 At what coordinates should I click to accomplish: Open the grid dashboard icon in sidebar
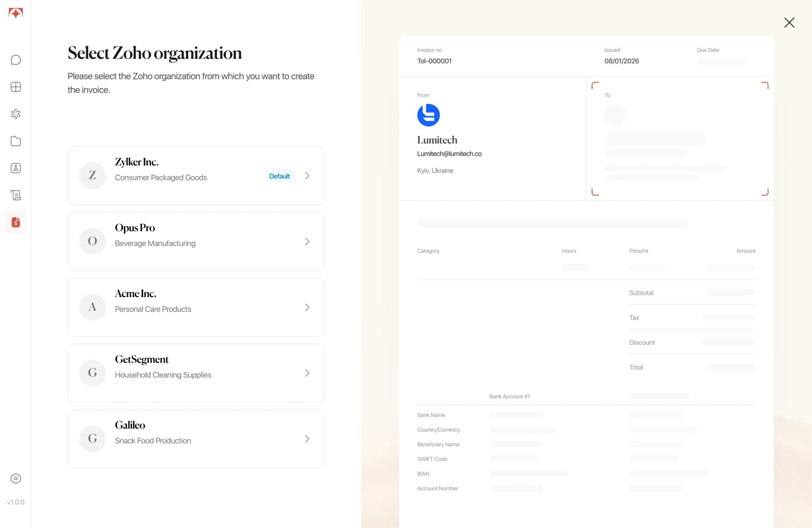16,87
